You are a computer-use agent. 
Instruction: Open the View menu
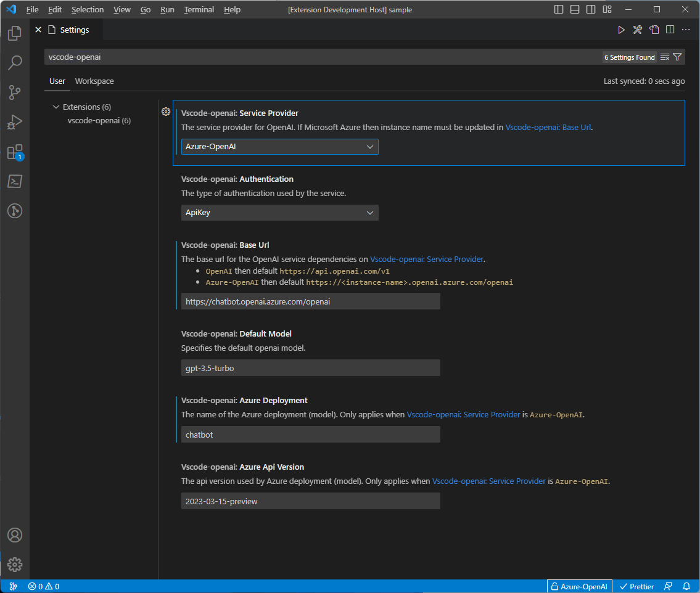[122, 9]
